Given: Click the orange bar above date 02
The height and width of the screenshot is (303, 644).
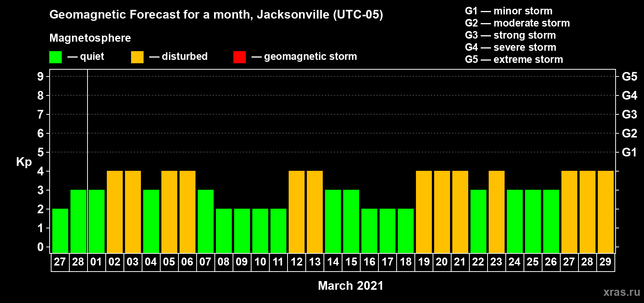Looking at the screenshot, I should click(115, 212).
